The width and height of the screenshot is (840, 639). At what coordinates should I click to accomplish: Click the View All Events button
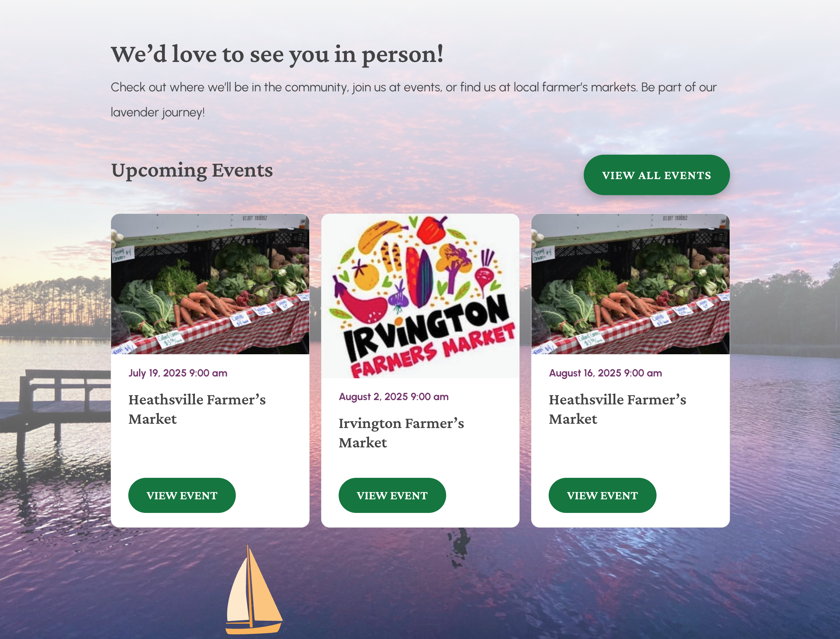[656, 175]
